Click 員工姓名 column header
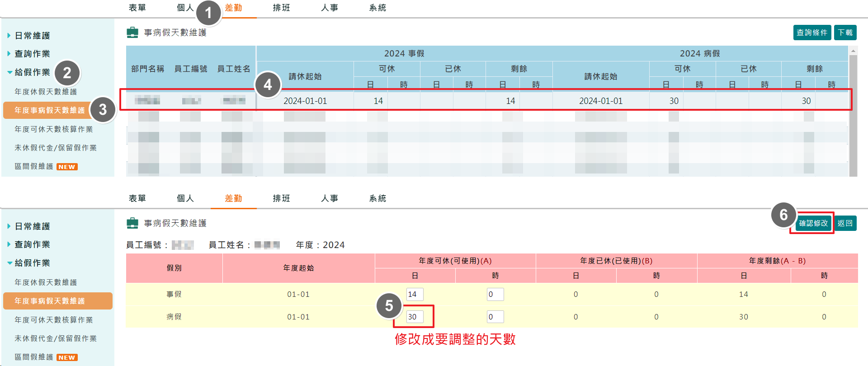The image size is (868, 366). tap(234, 69)
